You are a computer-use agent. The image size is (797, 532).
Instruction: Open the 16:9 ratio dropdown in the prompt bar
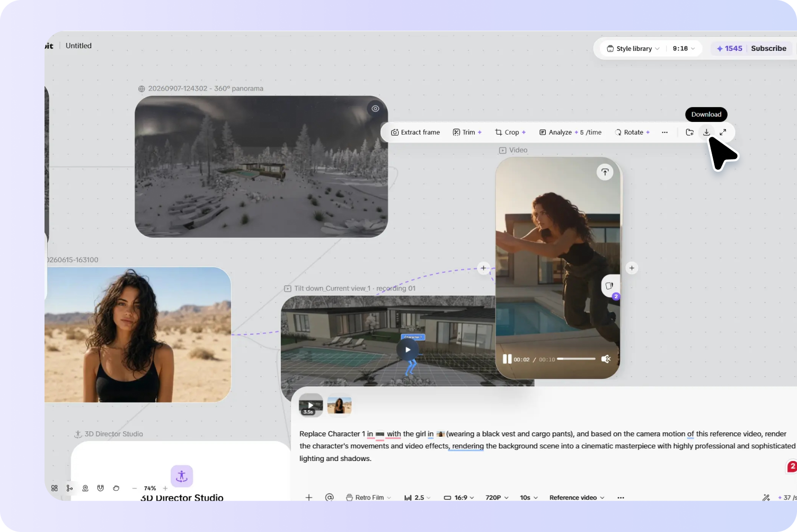(x=459, y=498)
